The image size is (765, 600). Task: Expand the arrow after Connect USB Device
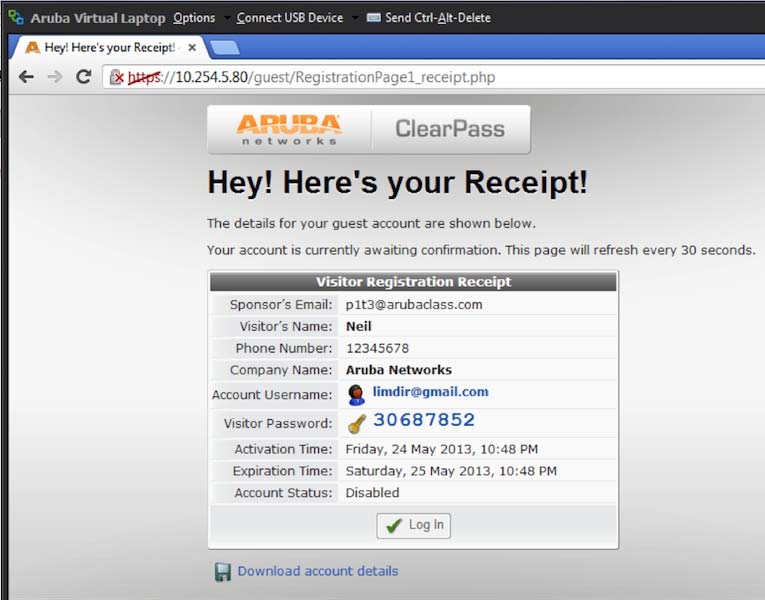(x=355, y=18)
